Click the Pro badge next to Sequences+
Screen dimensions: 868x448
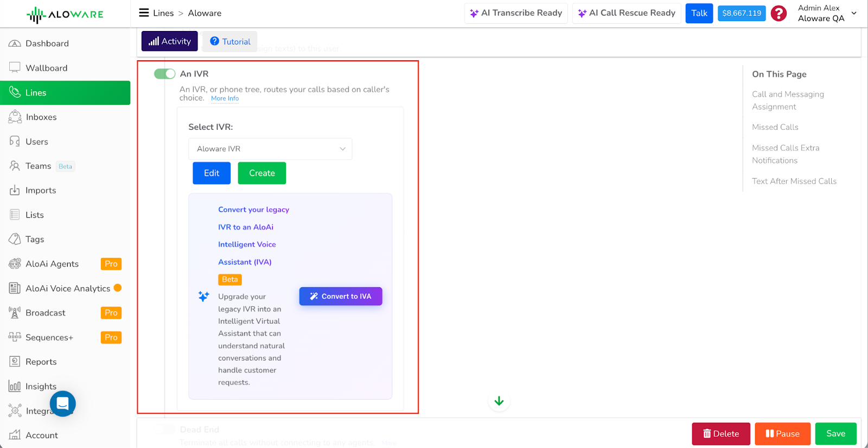point(111,337)
